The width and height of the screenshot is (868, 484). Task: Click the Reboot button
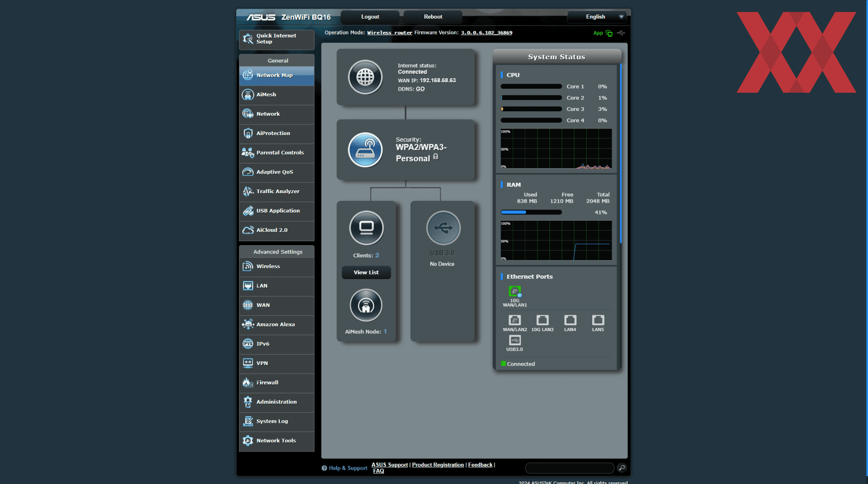coord(433,17)
